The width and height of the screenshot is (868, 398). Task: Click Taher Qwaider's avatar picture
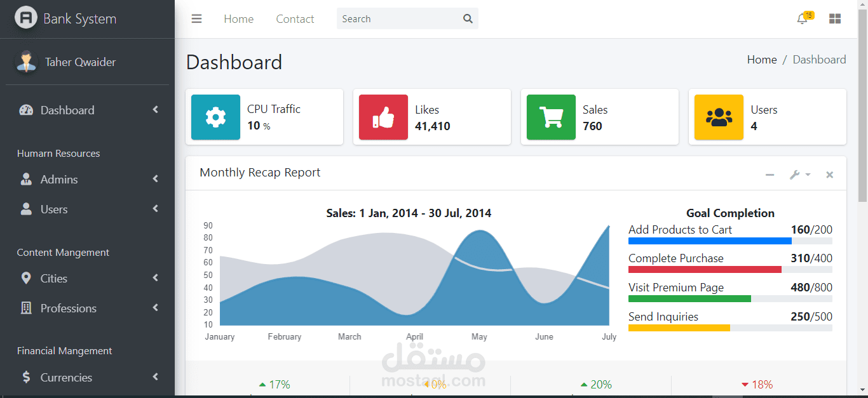(x=26, y=62)
